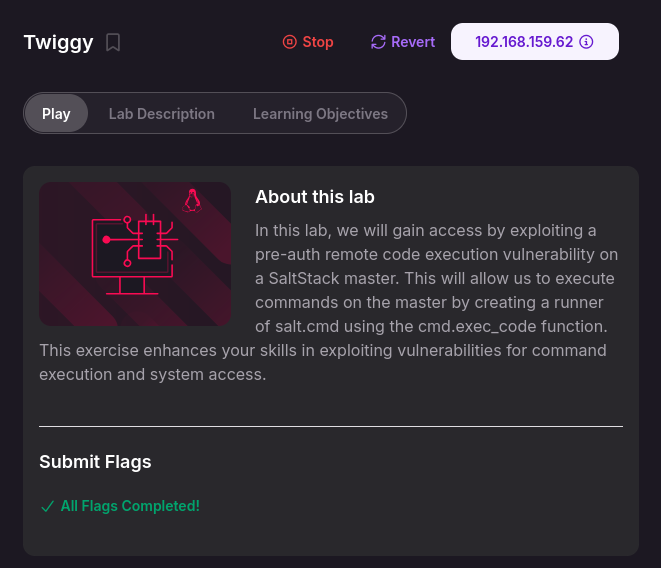The width and height of the screenshot is (661, 568).
Task: Open the Lab Description tab
Action: tap(161, 114)
